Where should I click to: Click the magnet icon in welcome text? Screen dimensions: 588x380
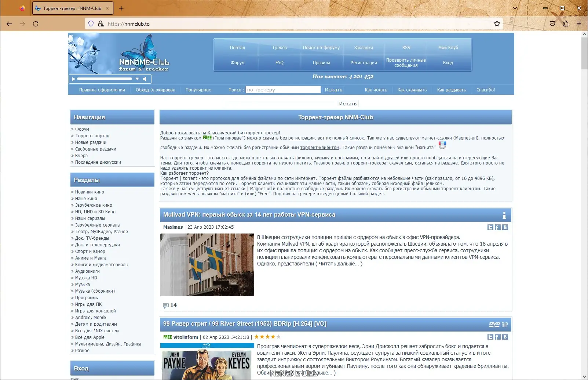[442, 145]
